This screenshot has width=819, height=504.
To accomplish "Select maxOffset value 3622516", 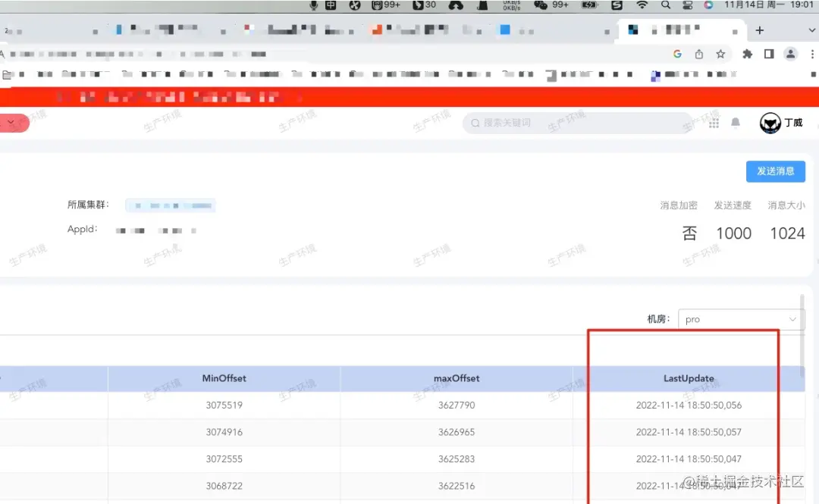I will pos(457,487).
